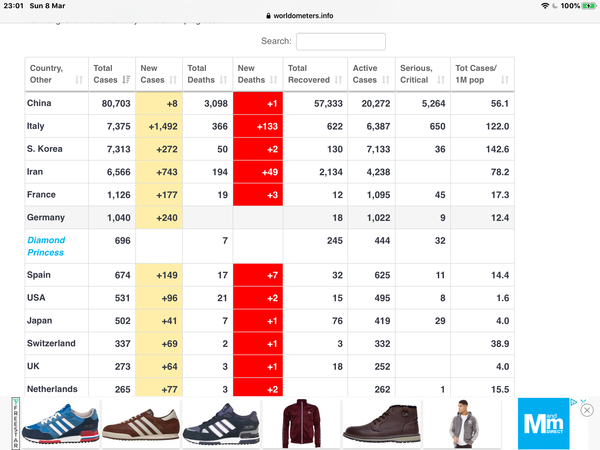Click the Total Cases sort icon
The width and height of the screenshot is (600, 450).
[x=126, y=80]
